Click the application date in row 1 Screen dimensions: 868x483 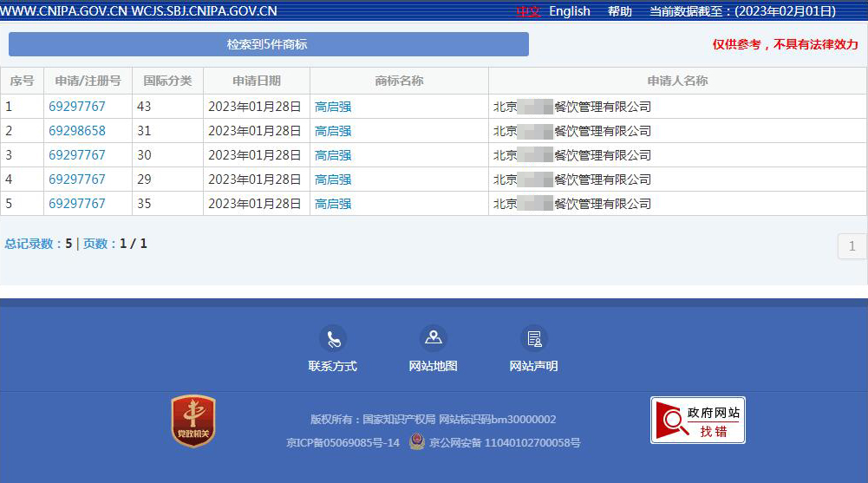(x=255, y=107)
